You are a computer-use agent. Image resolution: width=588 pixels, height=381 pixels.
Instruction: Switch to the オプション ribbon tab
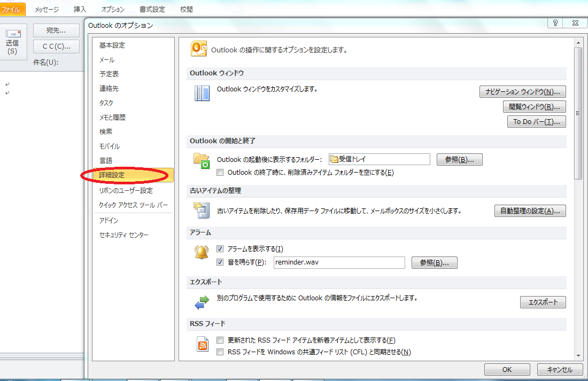click(x=113, y=10)
